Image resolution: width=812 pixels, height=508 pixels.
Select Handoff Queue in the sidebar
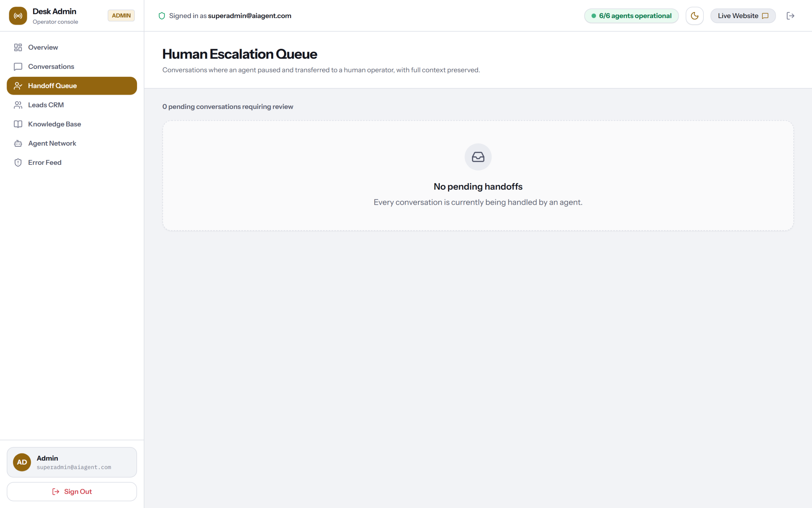(72, 86)
